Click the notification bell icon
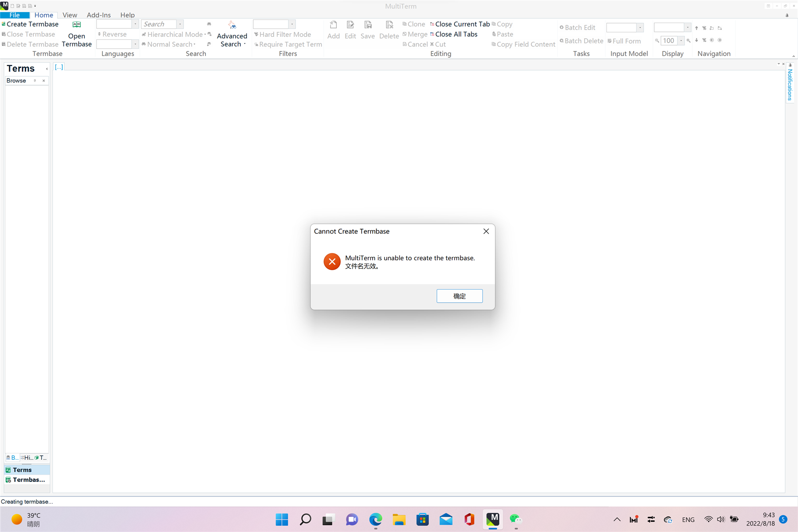Viewport: 798px width, 532px height. tap(787, 15)
